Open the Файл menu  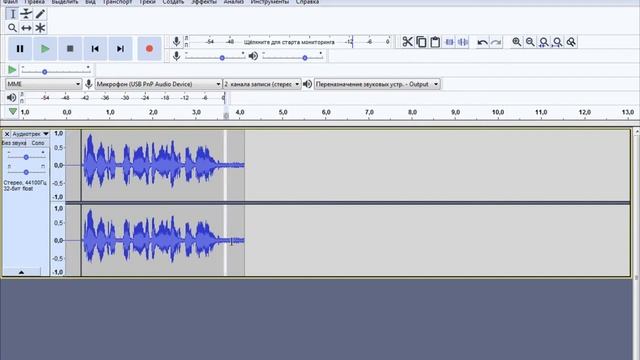point(10,2)
